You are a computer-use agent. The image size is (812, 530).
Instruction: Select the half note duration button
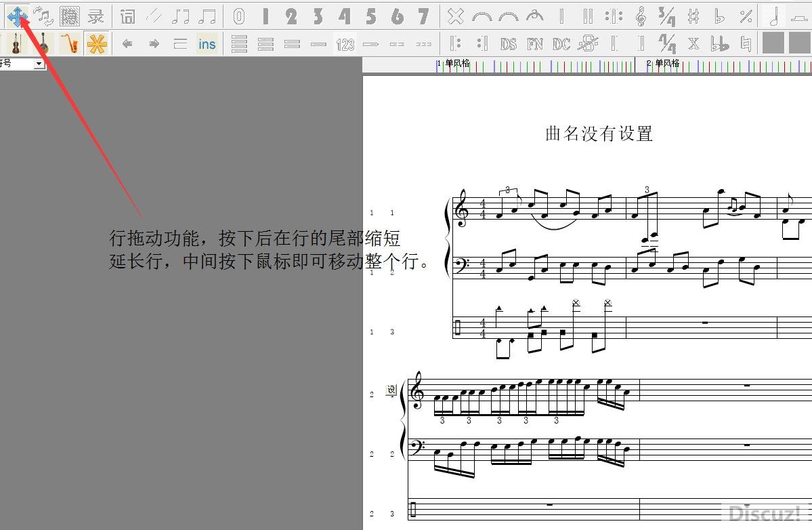773,16
